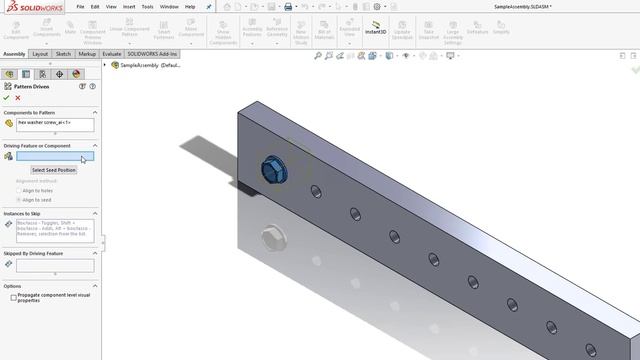The width and height of the screenshot is (640, 360).
Task: Cancel Pattern Driven with red X
Action: coord(18,98)
